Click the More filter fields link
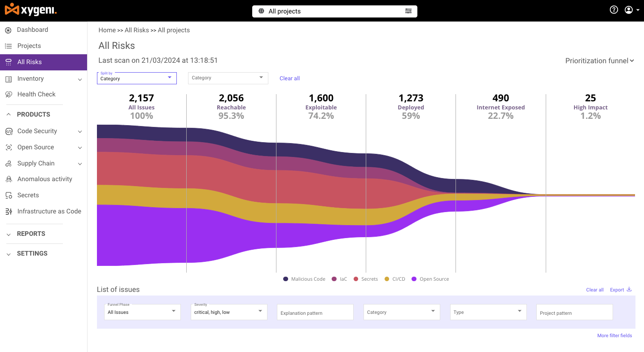 pyautogui.click(x=614, y=335)
